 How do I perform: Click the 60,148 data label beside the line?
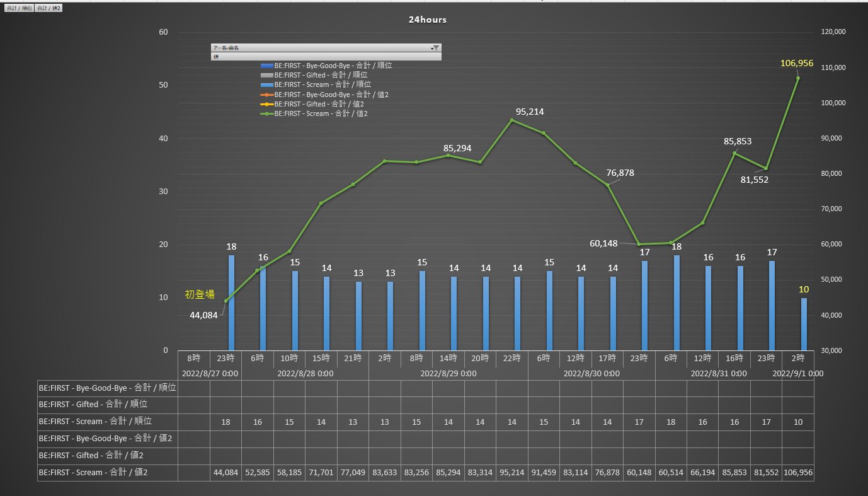tap(604, 242)
